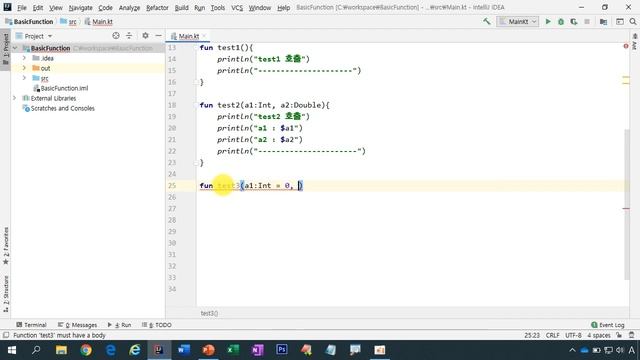Screen dimensions: 640x360
Task: Click the tool windows quick access icon in status bar
Action: click(x=6, y=335)
